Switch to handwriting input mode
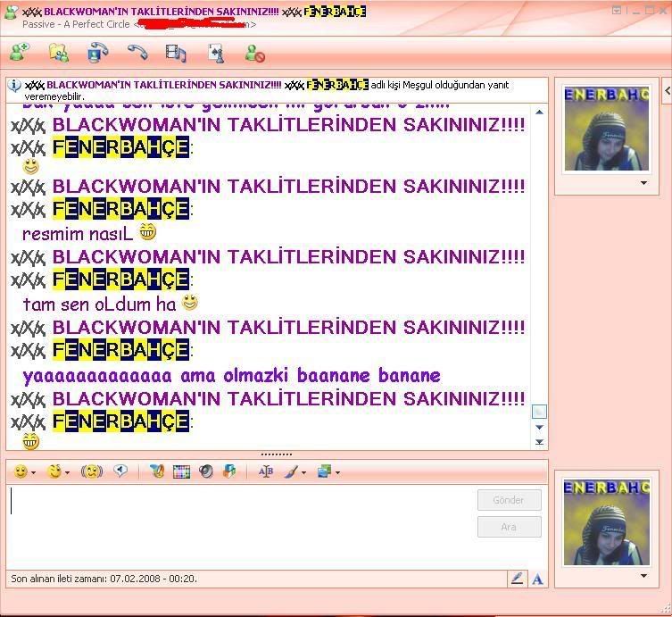Image resolution: width=672 pixels, height=617 pixels. 518,579
